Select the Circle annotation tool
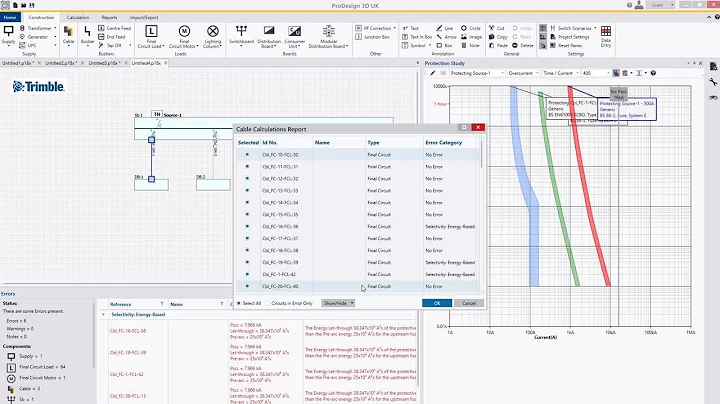Image resolution: width=720 pixels, height=404 pixels. (x=471, y=28)
